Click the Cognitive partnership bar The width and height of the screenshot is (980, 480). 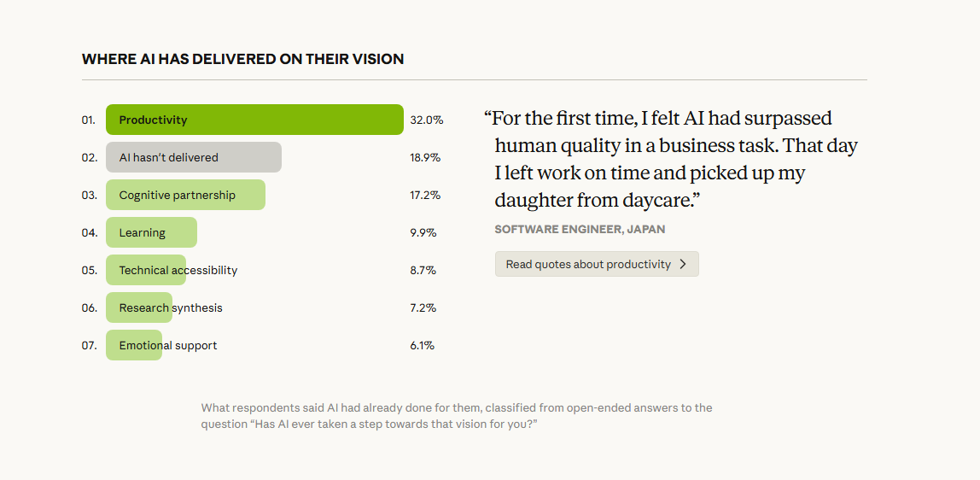185,195
